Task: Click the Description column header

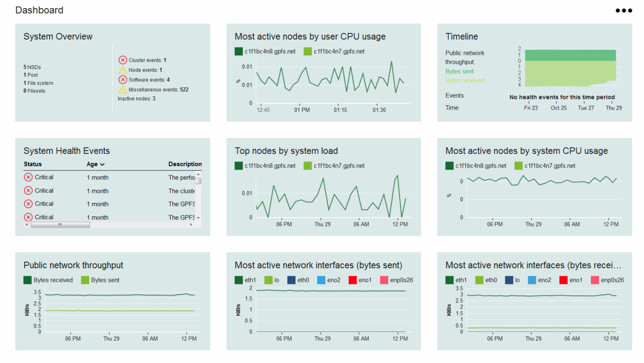Action: pyautogui.click(x=185, y=164)
